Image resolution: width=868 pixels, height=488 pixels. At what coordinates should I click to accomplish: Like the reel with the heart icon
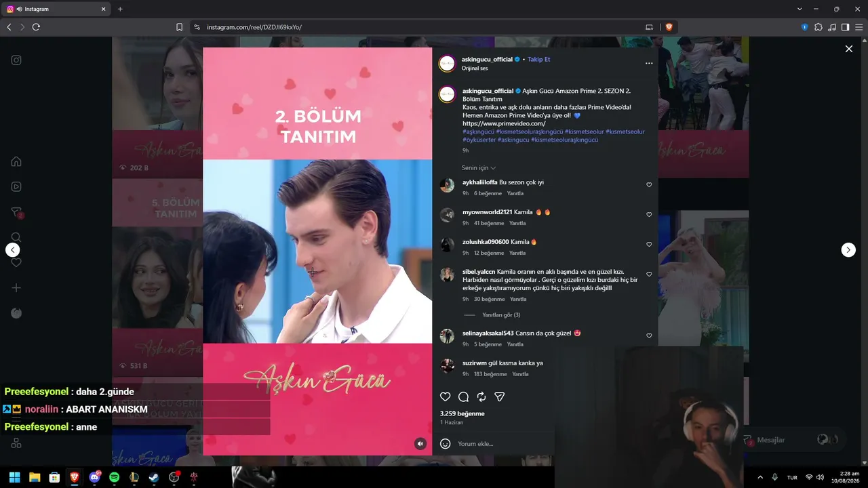445,396
